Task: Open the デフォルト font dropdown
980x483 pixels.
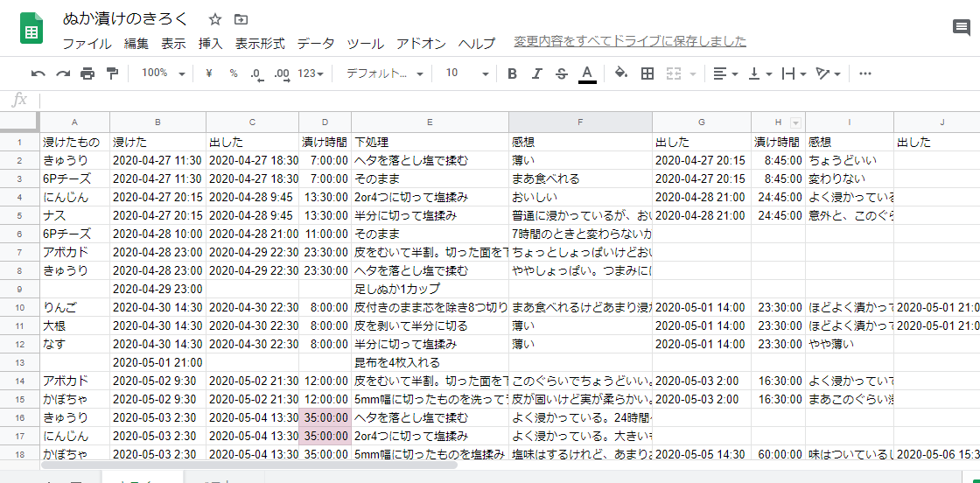Action: (x=385, y=73)
